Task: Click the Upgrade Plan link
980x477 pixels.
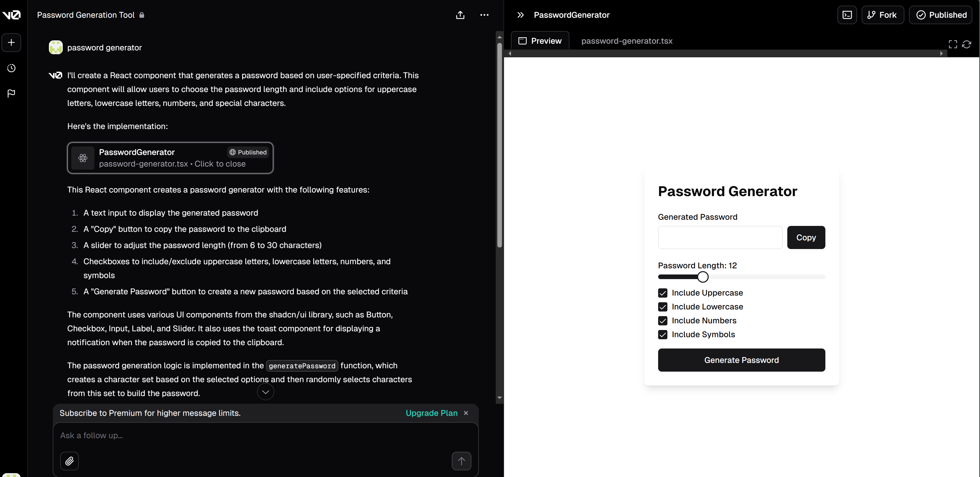Action: [431, 413]
